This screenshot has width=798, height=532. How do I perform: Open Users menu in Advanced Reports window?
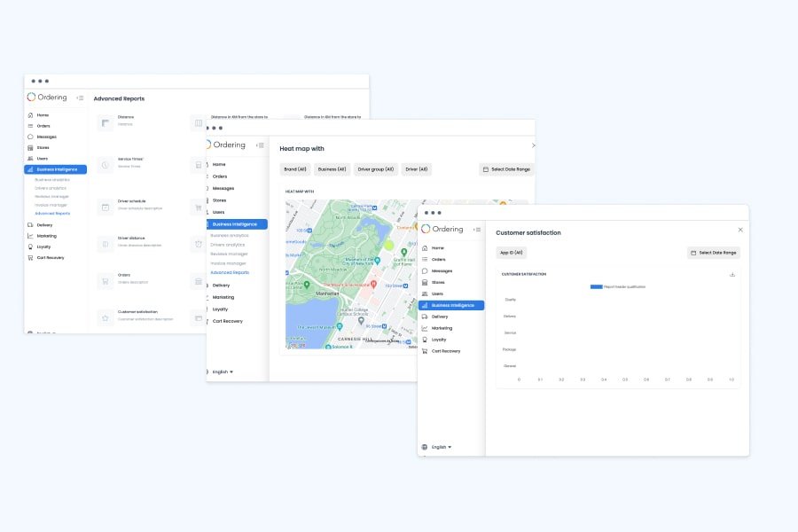coord(43,159)
